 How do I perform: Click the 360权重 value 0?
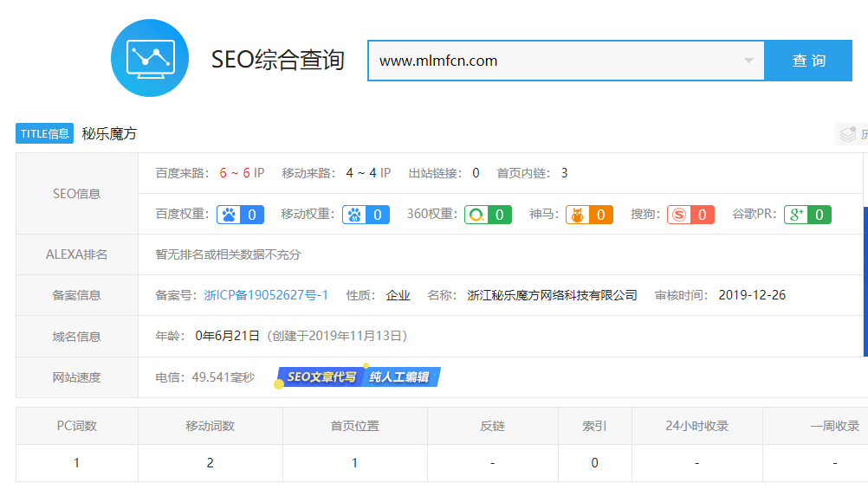(499, 215)
